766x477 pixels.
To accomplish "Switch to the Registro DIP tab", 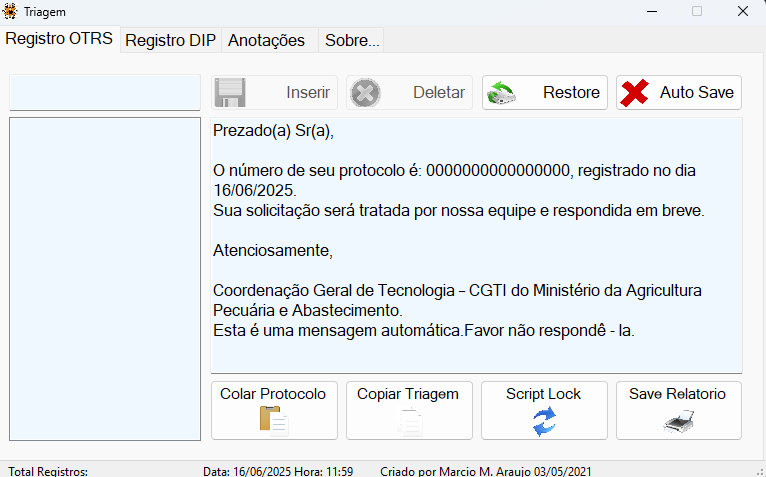I will pyautogui.click(x=170, y=40).
